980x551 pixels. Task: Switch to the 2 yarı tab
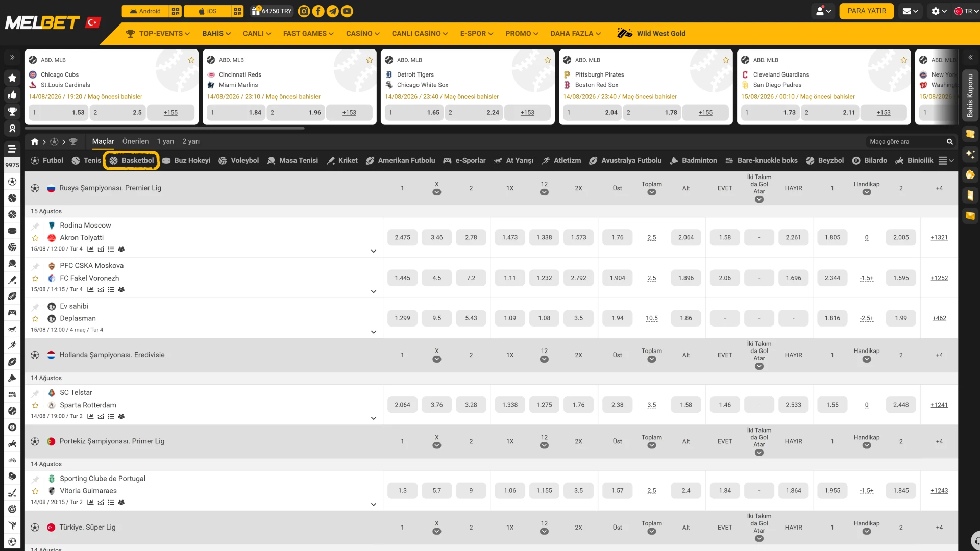tap(191, 142)
